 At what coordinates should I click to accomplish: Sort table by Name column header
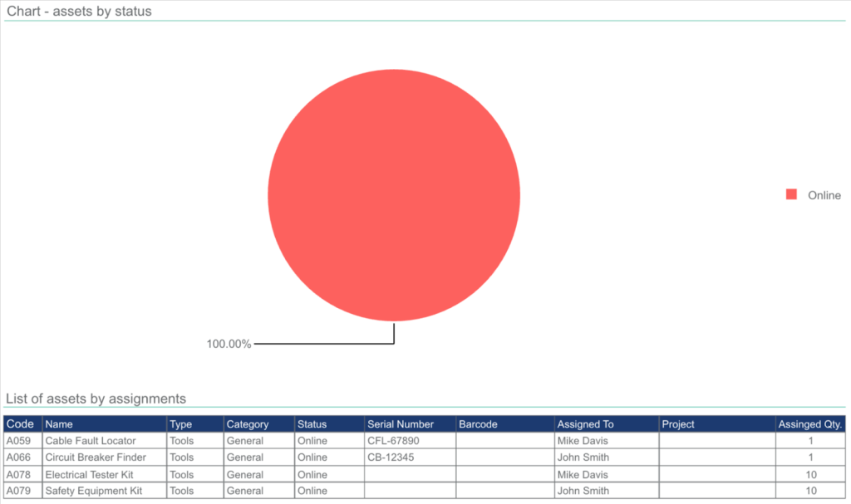click(59, 424)
